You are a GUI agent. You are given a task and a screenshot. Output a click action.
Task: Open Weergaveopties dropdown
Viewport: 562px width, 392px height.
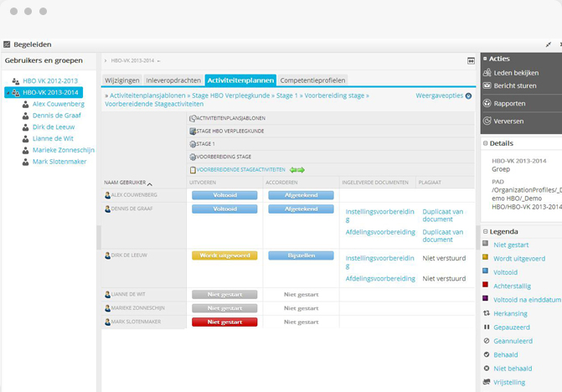point(443,95)
